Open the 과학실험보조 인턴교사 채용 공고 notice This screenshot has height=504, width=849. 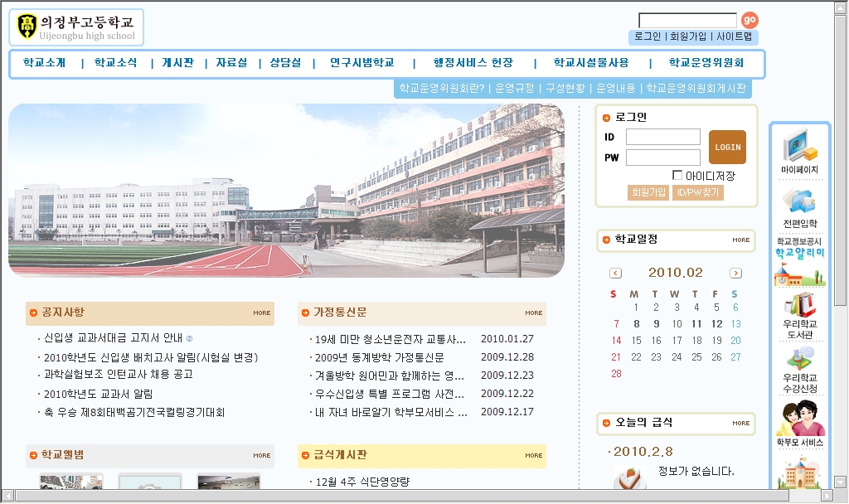118,375
